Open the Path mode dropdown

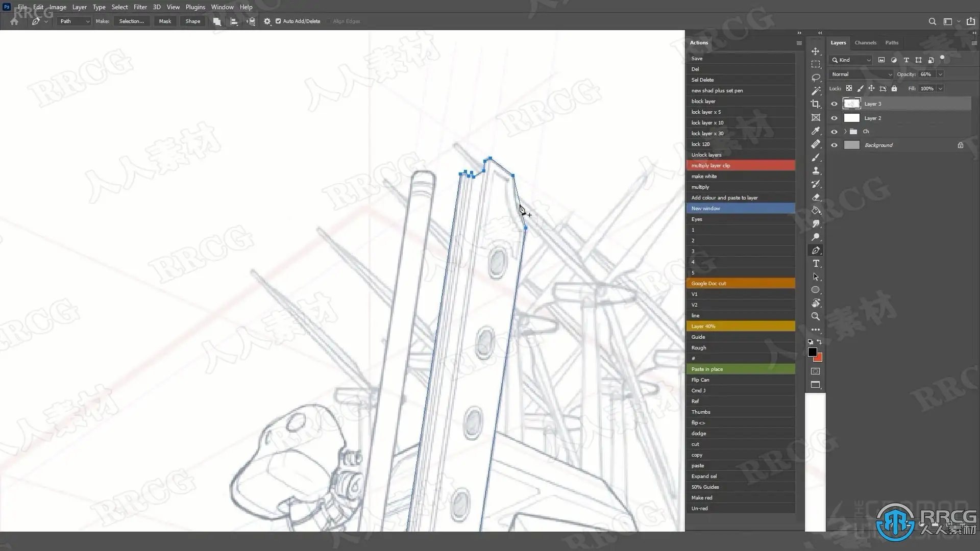click(x=74, y=21)
